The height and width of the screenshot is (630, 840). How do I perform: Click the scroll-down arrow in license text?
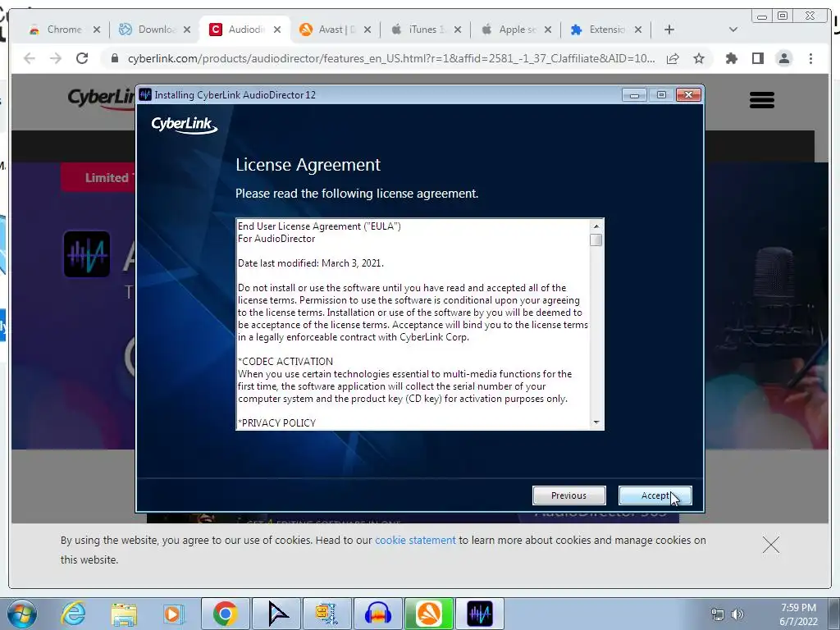596,422
